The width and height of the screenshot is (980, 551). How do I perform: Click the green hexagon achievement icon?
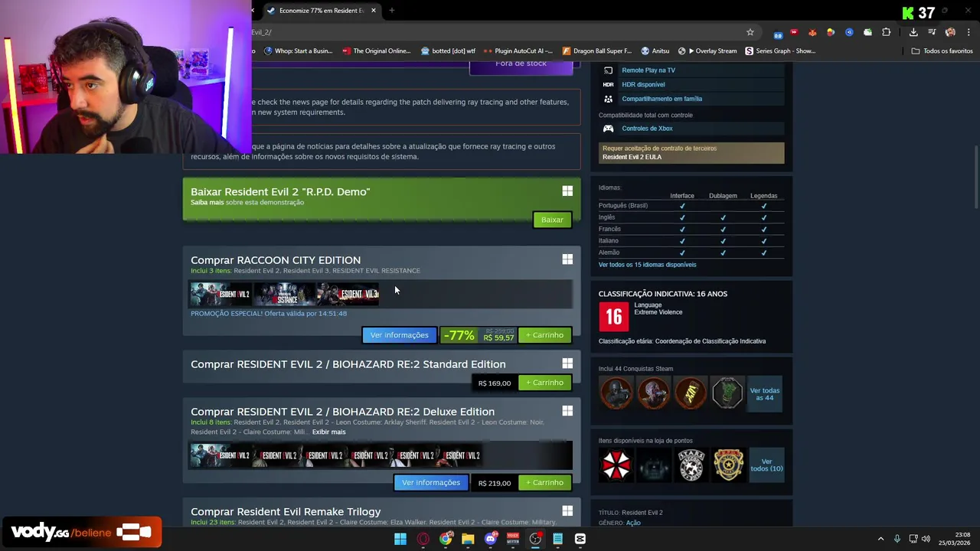(x=727, y=393)
